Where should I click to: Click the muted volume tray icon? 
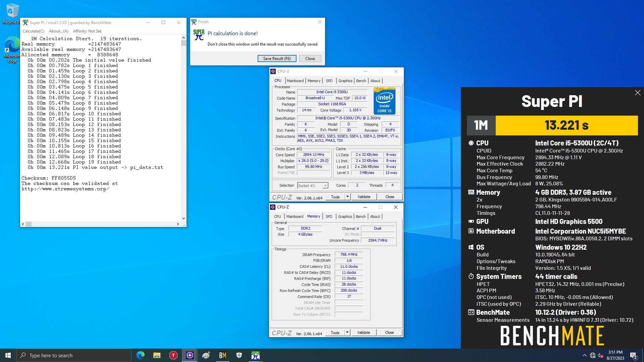[x=601, y=355]
